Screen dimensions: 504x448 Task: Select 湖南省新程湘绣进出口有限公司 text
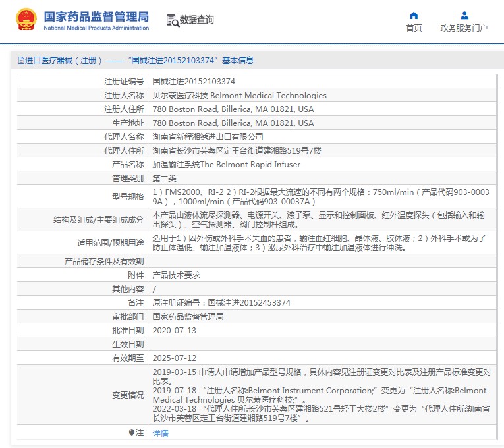[208, 137]
